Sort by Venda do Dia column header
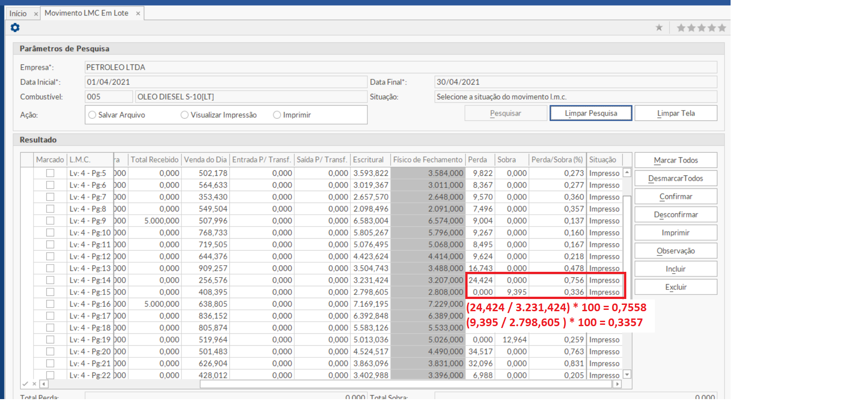868x405 pixels. coord(205,160)
